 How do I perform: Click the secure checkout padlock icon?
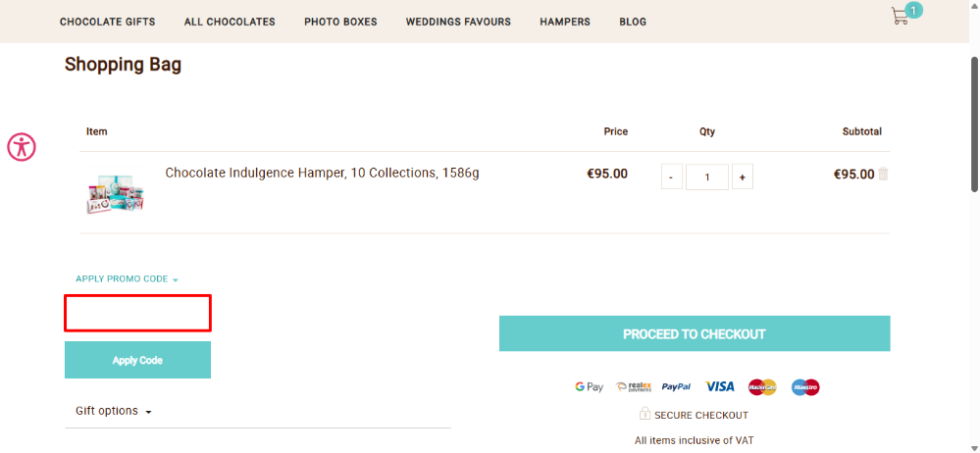[x=645, y=414]
